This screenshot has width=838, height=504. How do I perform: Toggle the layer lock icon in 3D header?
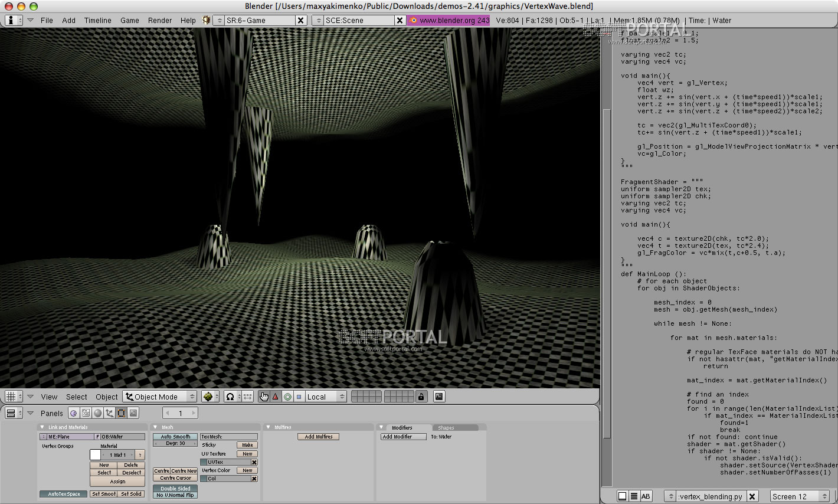(421, 397)
